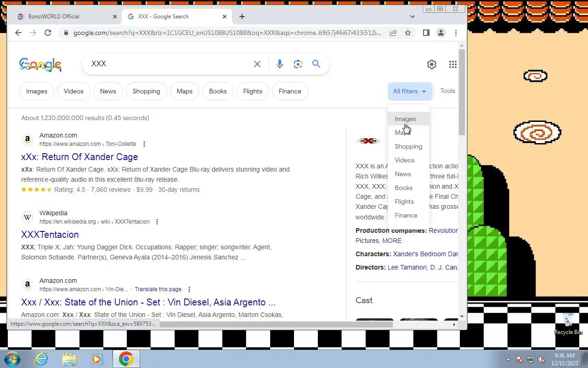
Task: Open Google quick settings gear
Action: tap(432, 64)
